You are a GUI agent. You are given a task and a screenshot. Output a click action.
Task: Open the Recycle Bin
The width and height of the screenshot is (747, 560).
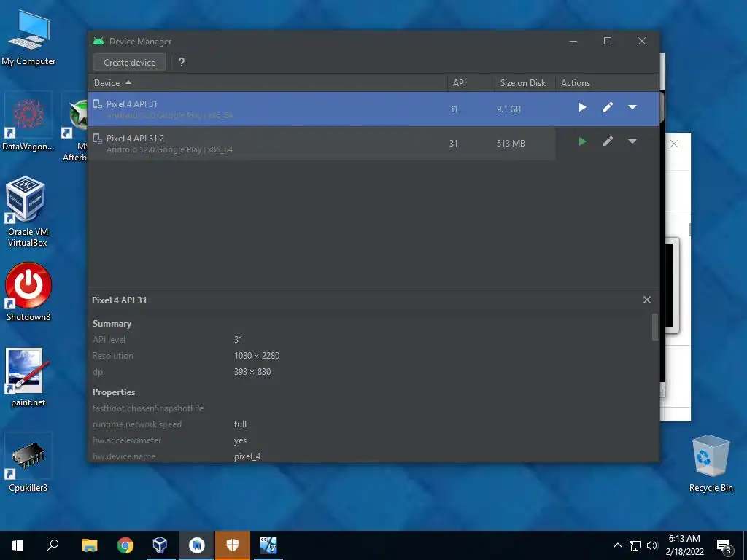(x=711, y=464)
